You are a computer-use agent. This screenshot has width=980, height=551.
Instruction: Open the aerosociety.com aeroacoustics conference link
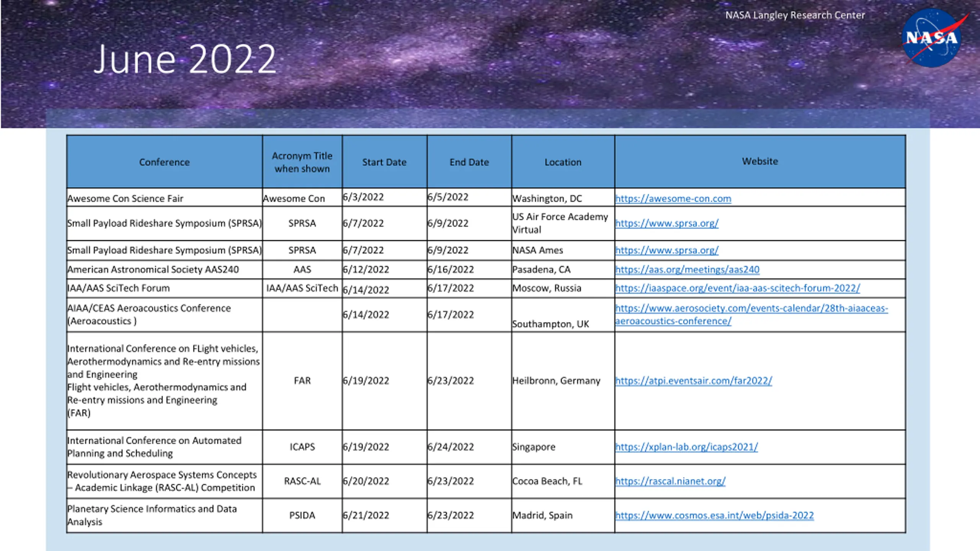tap(751, 315)
